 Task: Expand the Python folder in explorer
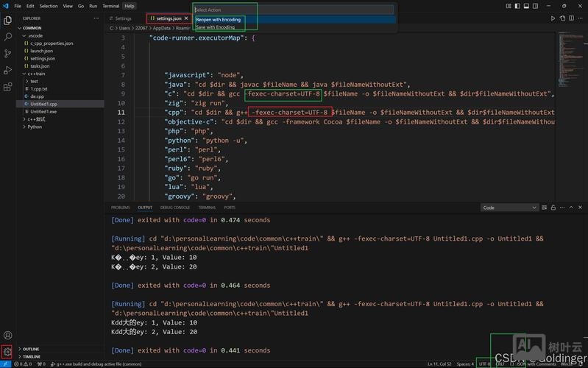(x=35, y=127)
